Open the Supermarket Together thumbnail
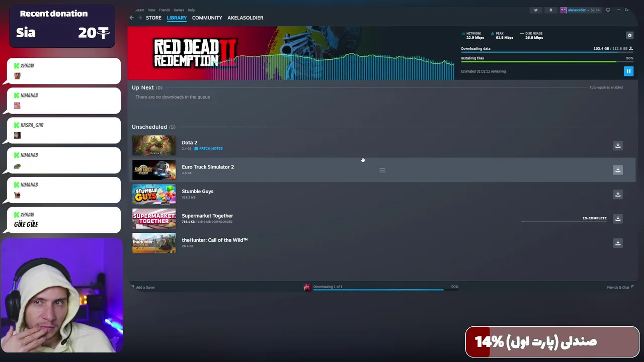This screenshot has width=644, height=362. click(154, 219)
